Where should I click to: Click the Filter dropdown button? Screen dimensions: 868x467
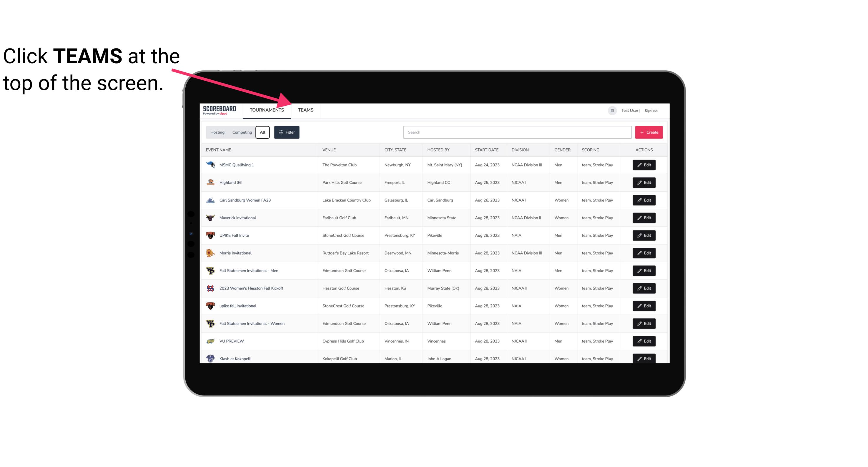(286, 132)
